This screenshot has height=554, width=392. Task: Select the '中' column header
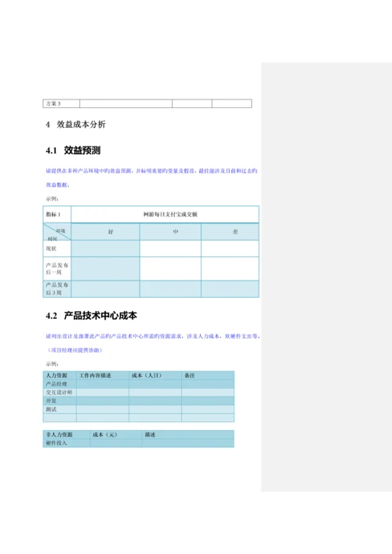[x=170, y=232]
